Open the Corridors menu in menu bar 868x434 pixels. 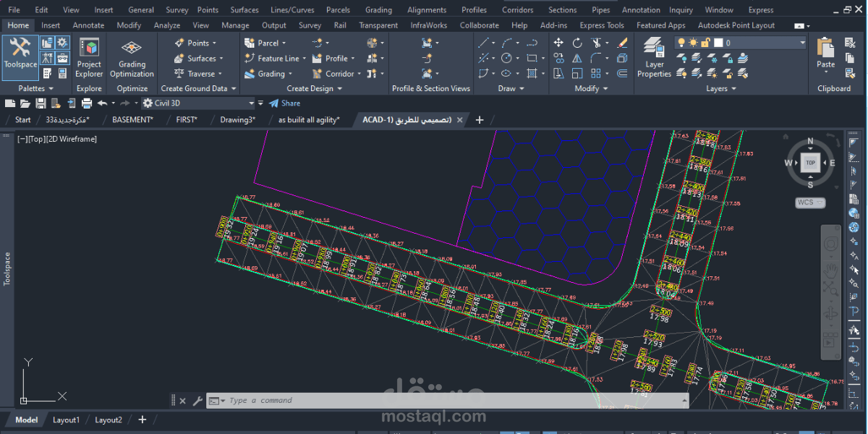pos(518,10)
